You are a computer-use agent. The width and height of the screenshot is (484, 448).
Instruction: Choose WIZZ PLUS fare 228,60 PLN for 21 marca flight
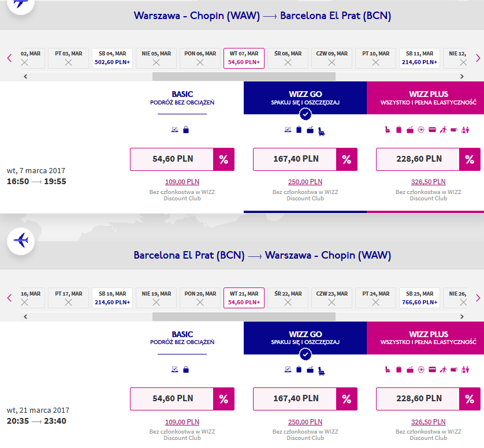tap(428, 399)
